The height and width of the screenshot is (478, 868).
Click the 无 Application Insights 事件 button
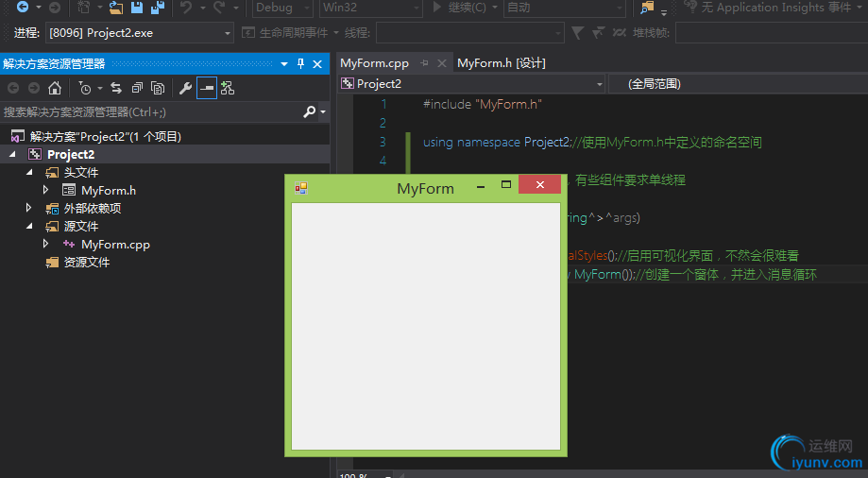click(x=768, y=8)
